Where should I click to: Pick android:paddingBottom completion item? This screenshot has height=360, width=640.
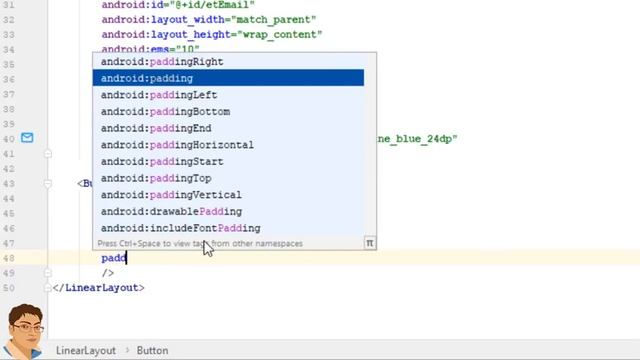point(228,111)
